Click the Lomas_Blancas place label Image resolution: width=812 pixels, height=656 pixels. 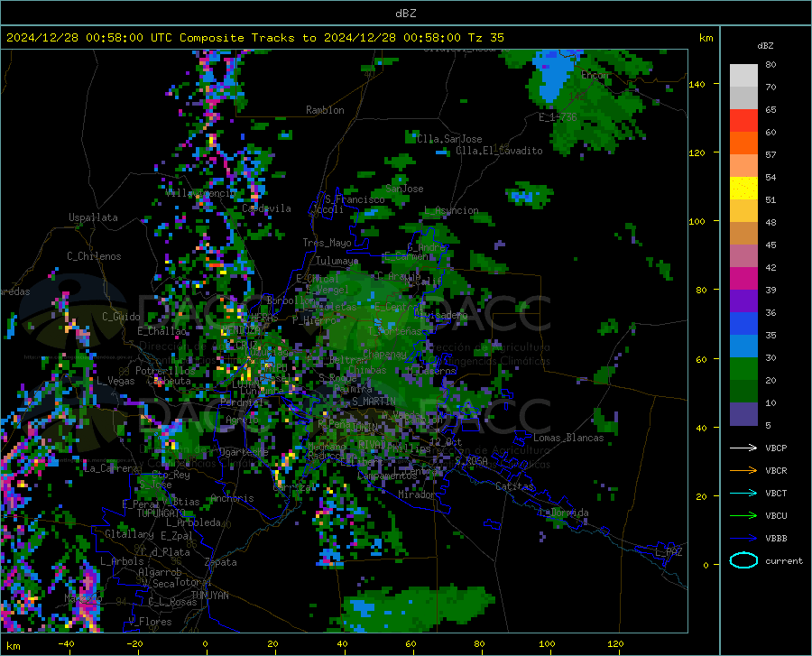pyautogui.click(x=568, y=438)
